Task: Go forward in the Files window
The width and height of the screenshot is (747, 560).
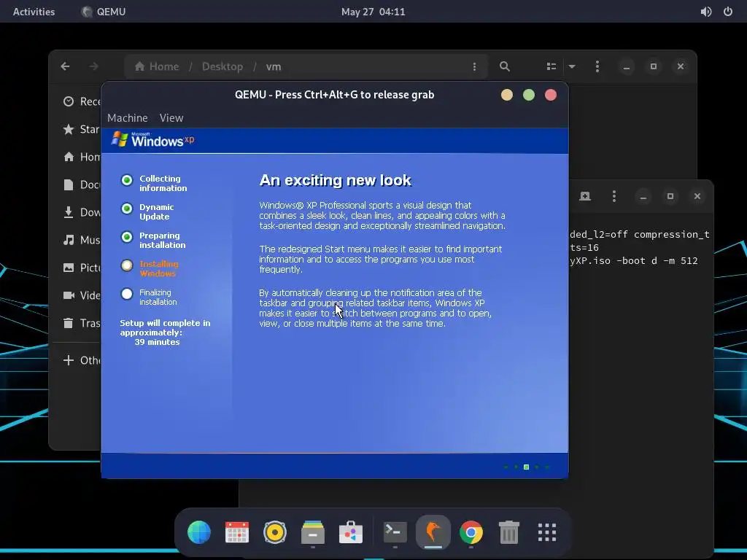Action: point(94,66)
